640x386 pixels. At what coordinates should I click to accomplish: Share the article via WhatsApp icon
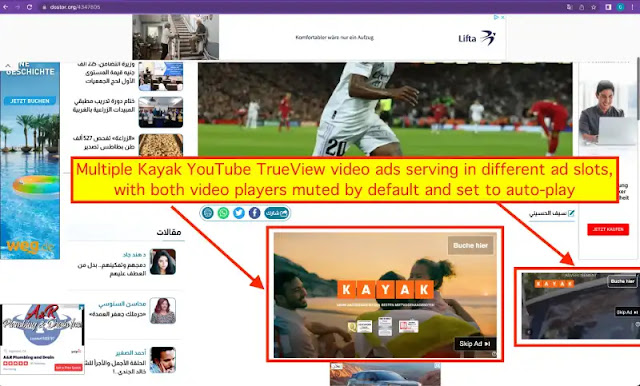pyautogui.click(x=223, y=213)
